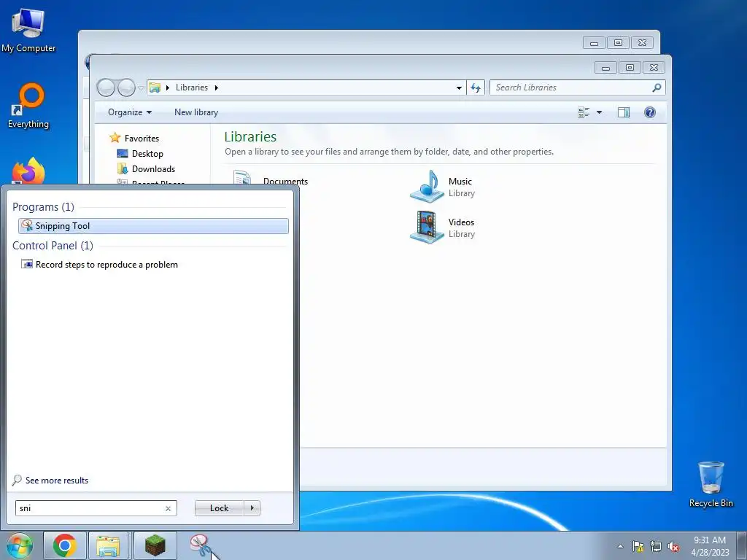Click the muted volume tray icon

pos(673,546)
